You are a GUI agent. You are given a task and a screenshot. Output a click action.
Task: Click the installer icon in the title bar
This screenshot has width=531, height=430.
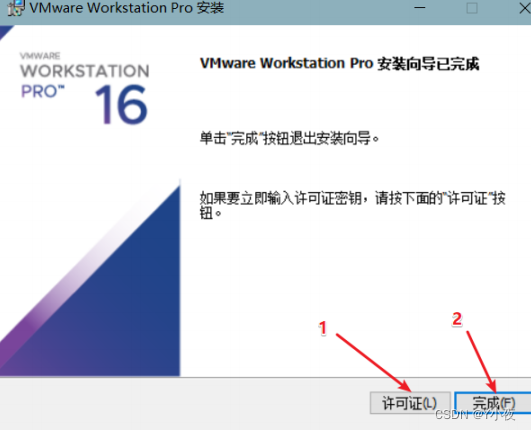pos(16,8)
